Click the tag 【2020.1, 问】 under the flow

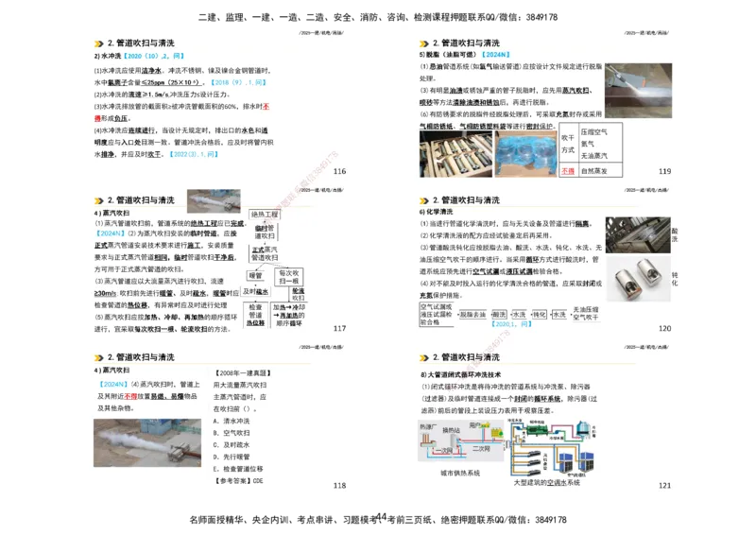coord(511,324)
